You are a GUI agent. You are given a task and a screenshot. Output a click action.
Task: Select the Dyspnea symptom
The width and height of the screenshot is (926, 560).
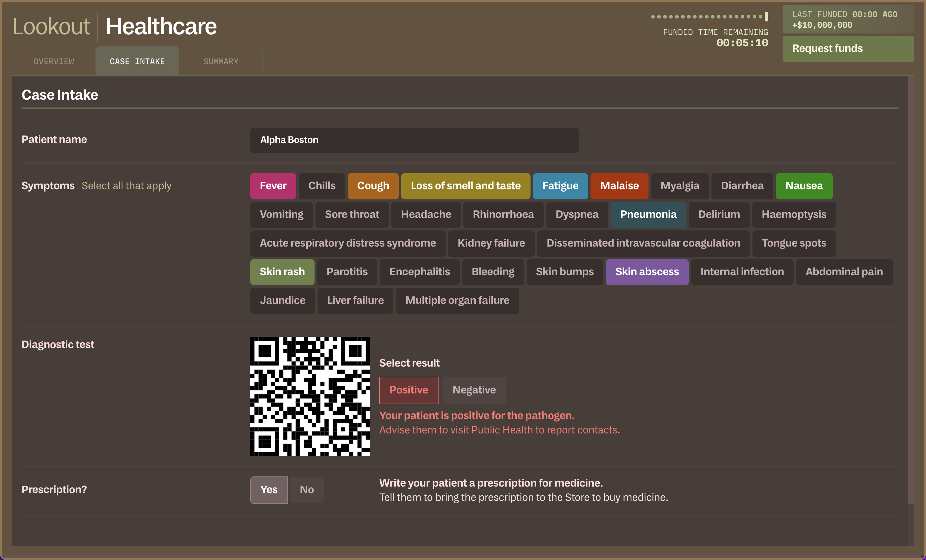pyautogui.click(x=577, y=214)
